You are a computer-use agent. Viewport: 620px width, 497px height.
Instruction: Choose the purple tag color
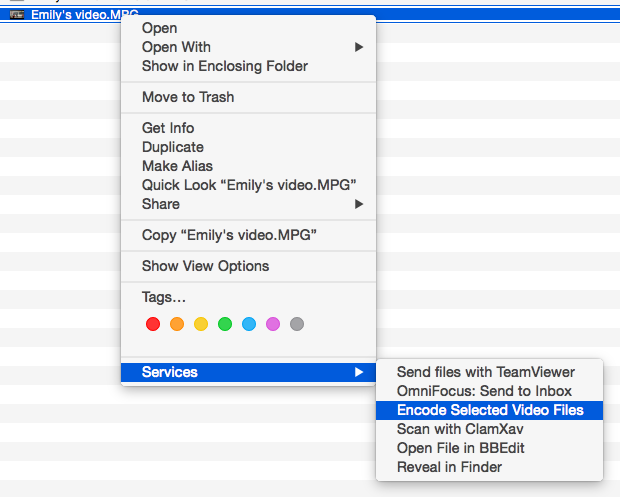point(273,324)
